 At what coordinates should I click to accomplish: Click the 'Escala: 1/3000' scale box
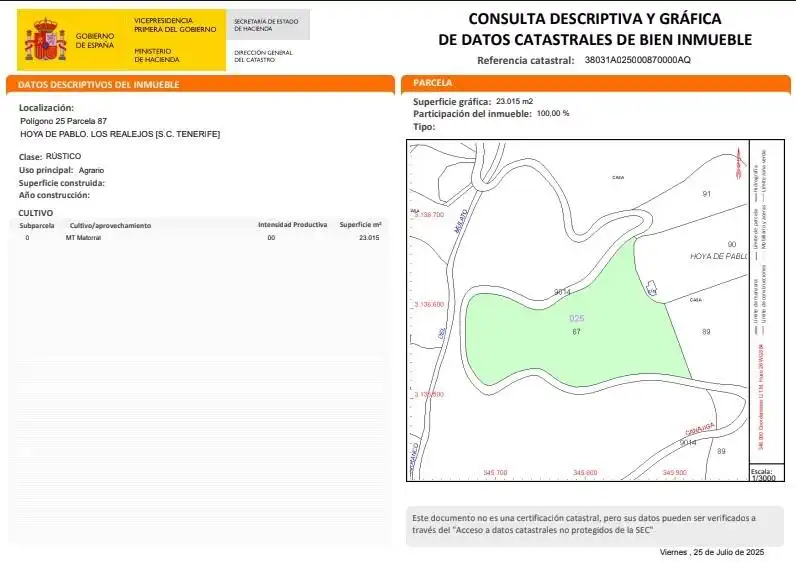pyautogui.click(x=767, y=473)
